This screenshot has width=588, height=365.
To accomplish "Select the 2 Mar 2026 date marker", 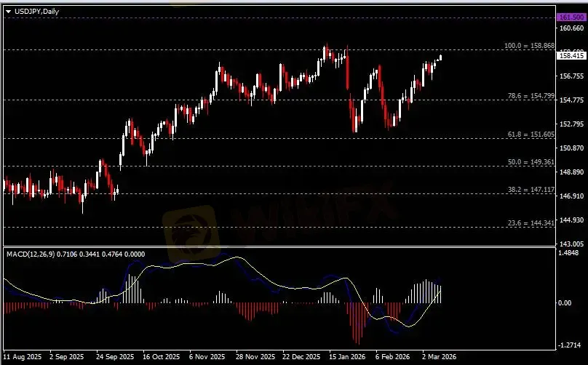I will (x=440, y=357).
